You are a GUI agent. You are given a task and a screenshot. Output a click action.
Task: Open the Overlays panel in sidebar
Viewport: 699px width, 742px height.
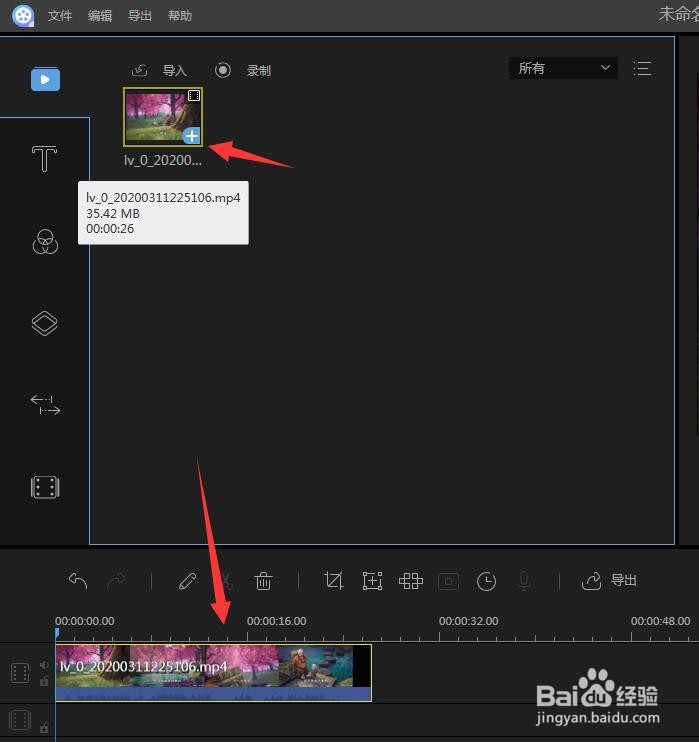[44, 324]
